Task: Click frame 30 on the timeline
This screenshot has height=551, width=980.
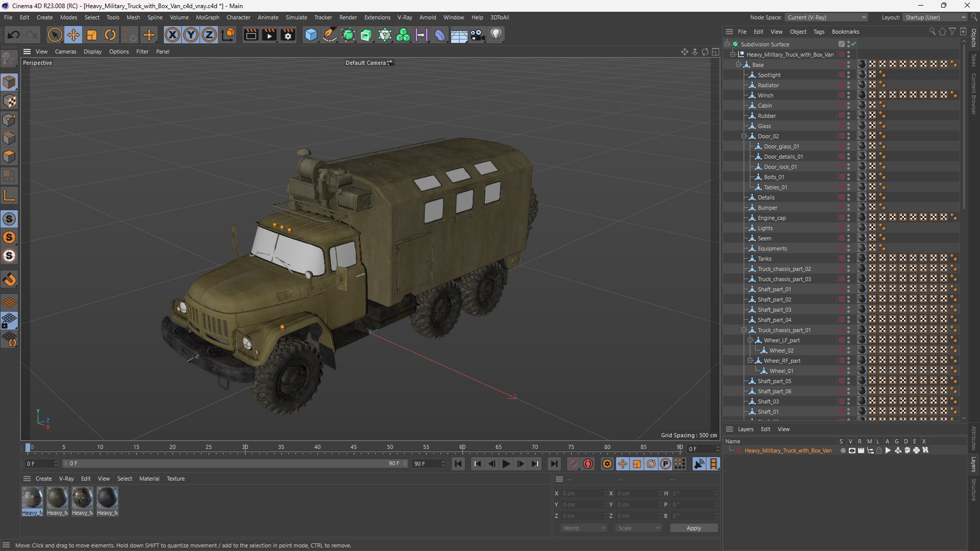Action: [x=245, y=447]
